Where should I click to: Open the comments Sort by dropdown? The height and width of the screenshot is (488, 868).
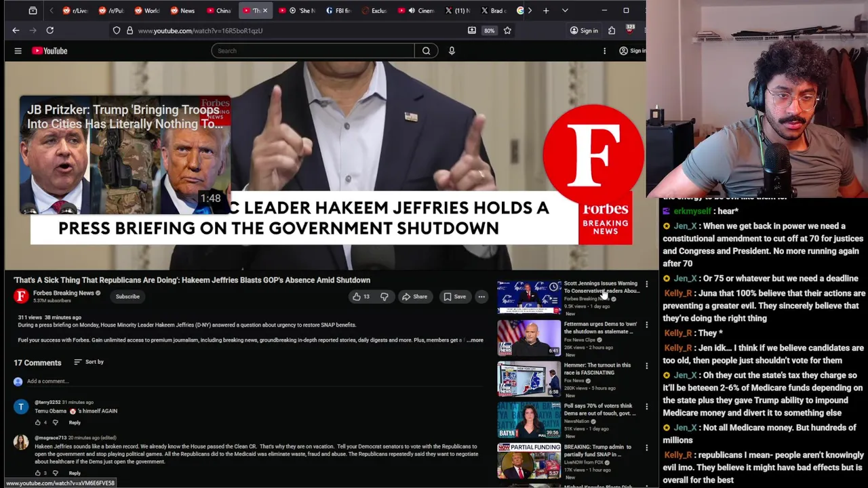(x=88, y=362)
